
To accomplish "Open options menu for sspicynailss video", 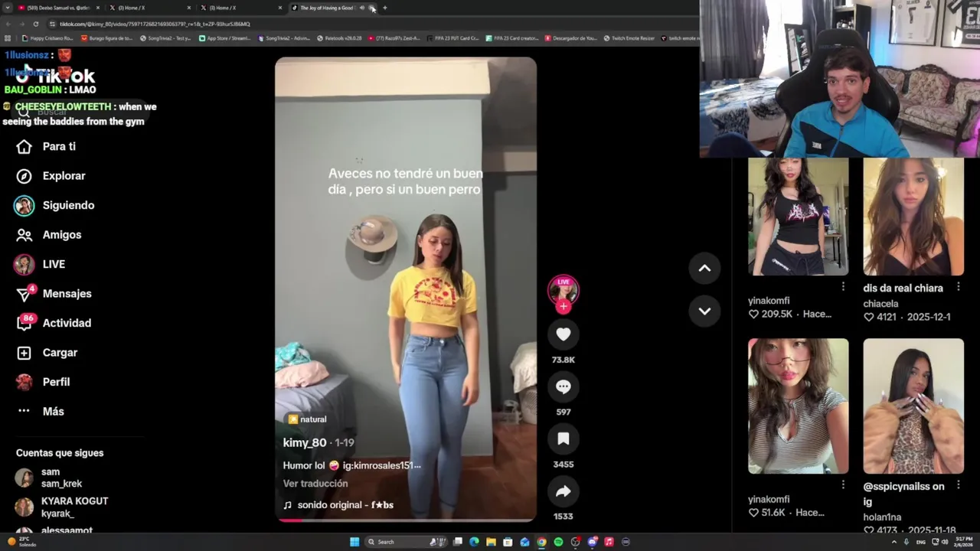I will (x=958, y=486).
